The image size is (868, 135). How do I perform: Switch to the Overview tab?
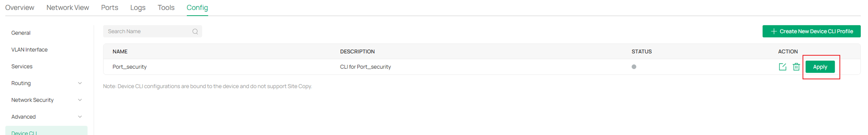(19, 7)
